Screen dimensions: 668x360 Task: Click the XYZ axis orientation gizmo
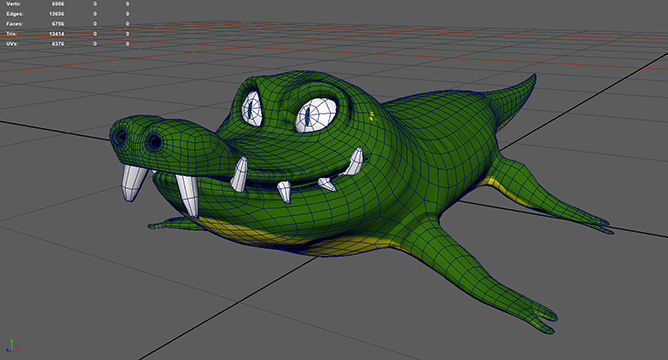point(13,346)
